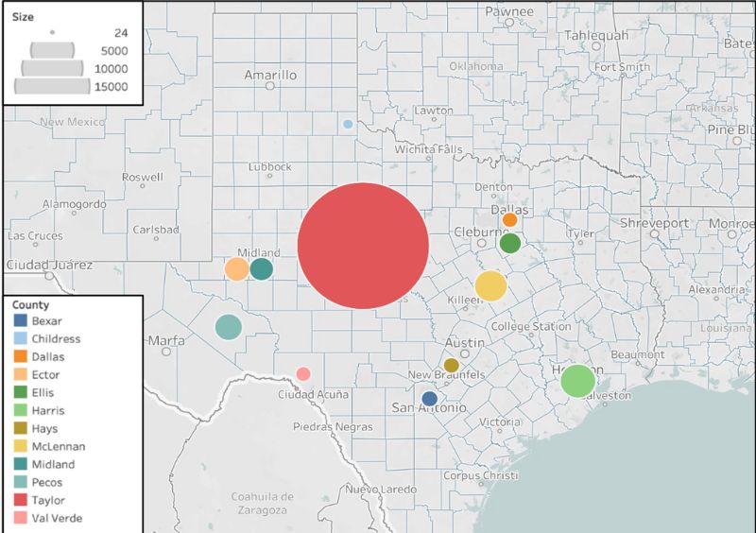Click the Harris color swatch in legend
Screen dimensions: 756x533
tap(20, 410)
